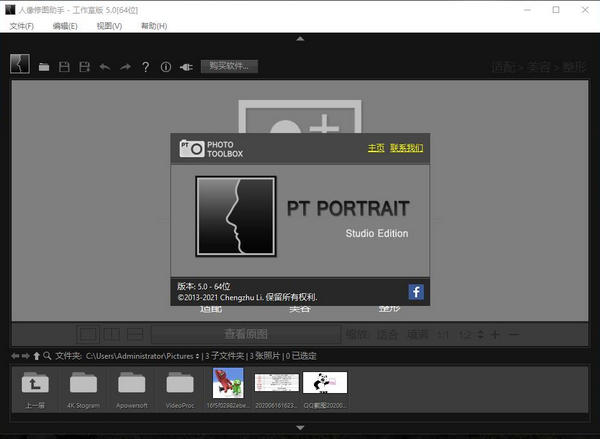The height and width of the screenshot is (439, 600).
Task: Click the 购买软件 purchase button
Action: (229, 66)
